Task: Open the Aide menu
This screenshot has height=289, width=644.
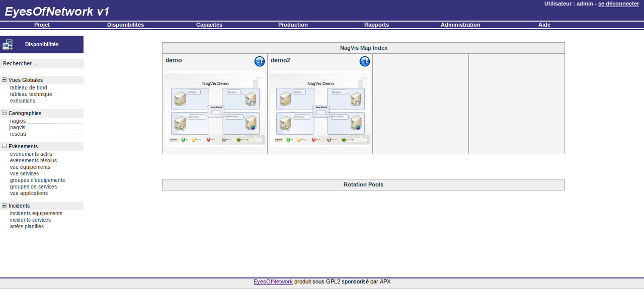Action: coord(544,25)
